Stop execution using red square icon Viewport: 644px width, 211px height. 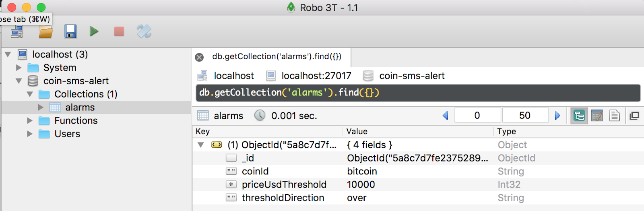[x=119, y=31]
